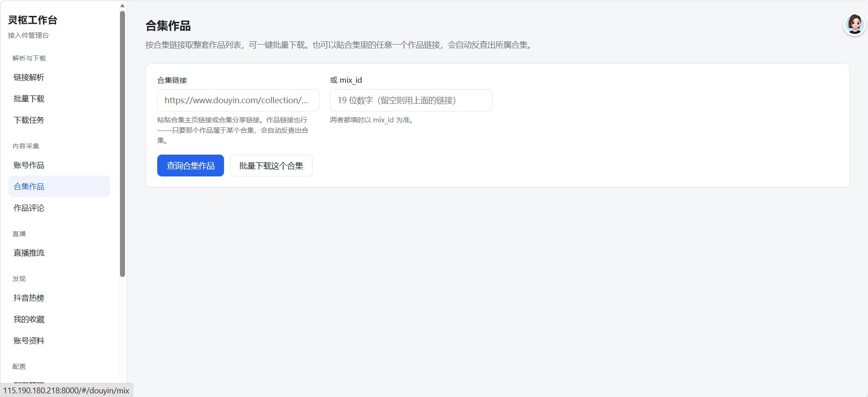
Task: Navigate to 直播推流 page
Action: pyautogui.click(x=59, y=253)
